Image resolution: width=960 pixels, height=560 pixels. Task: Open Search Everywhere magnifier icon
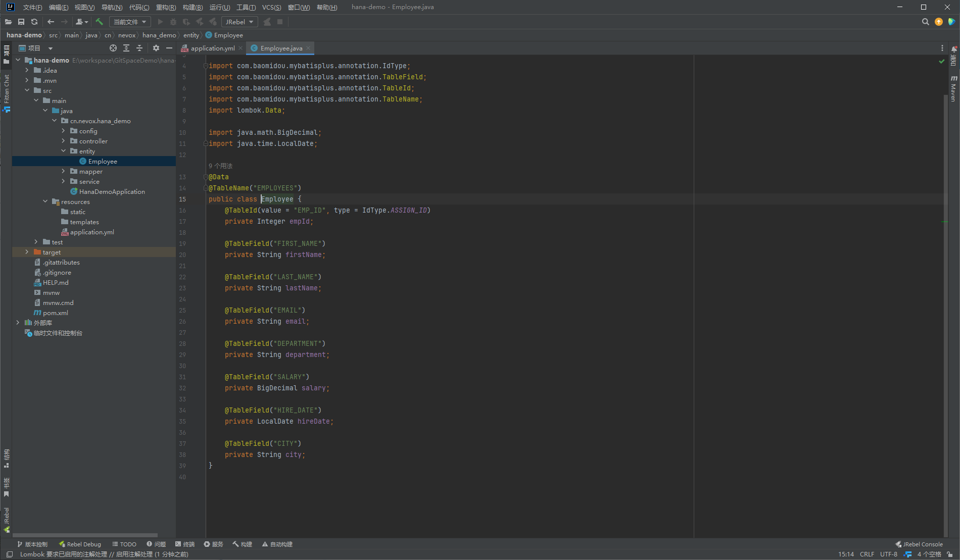(925, 22)
